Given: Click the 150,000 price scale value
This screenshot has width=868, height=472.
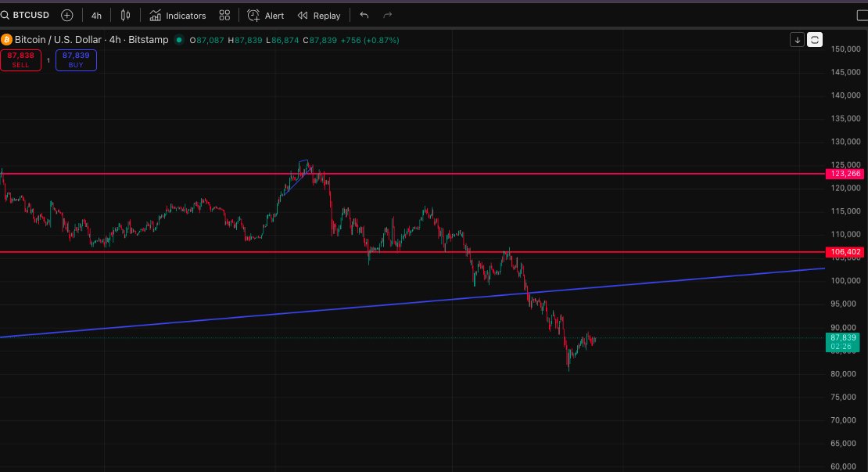Looking at the screenshot, I should pos(845,49).
